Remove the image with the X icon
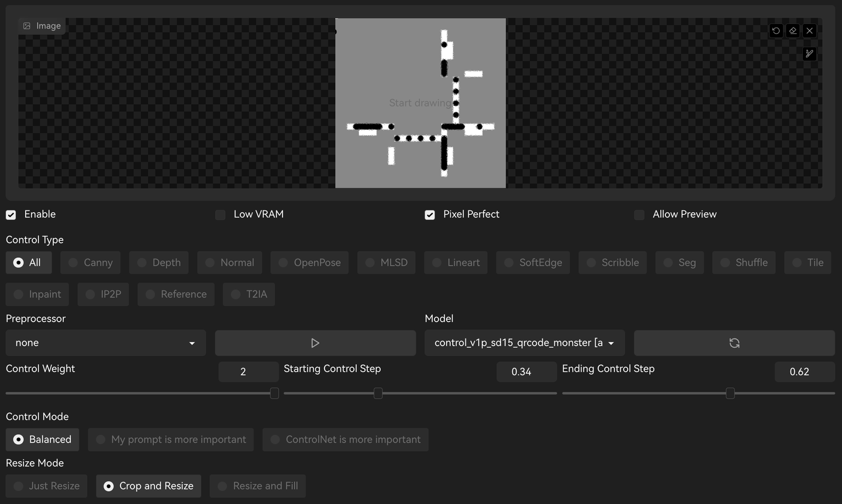This screenshot has height=504, width=842. 809,30
